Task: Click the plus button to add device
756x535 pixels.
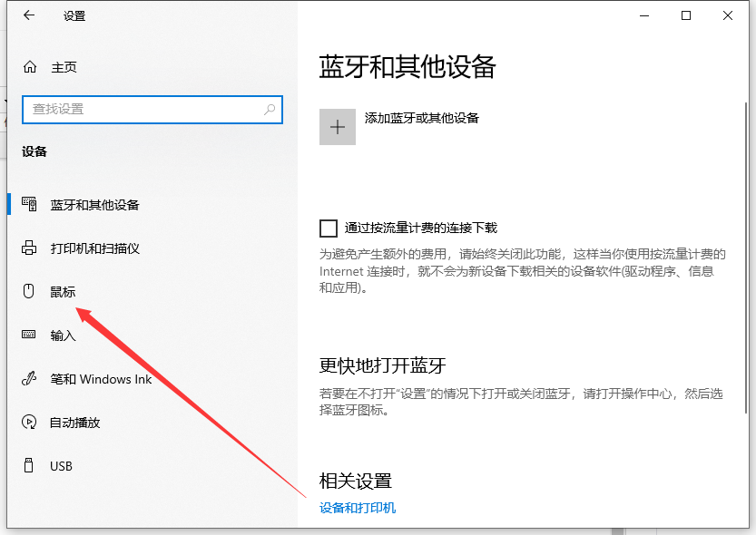Action: click(x=338, y=127)
